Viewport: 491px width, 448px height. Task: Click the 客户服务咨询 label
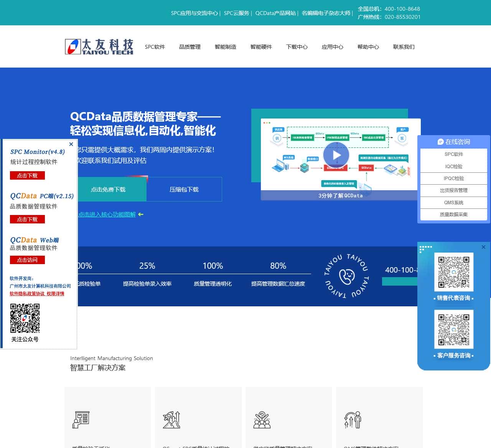click(454, 355)
